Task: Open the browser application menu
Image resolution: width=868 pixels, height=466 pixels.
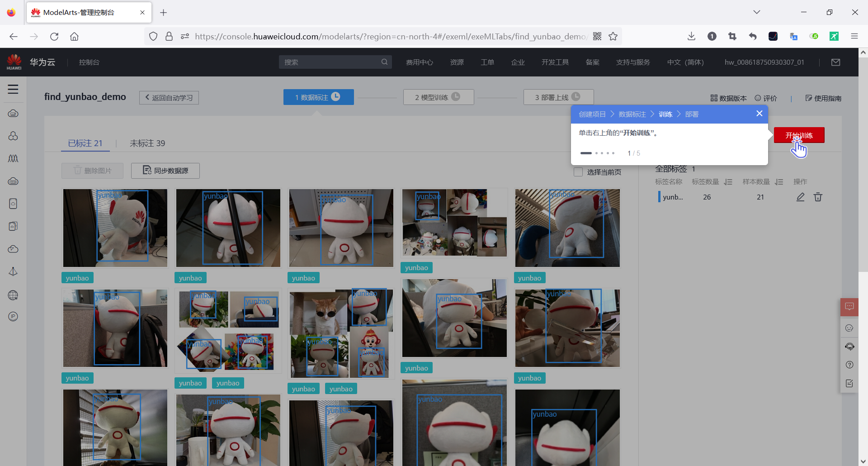Action: 854,37
